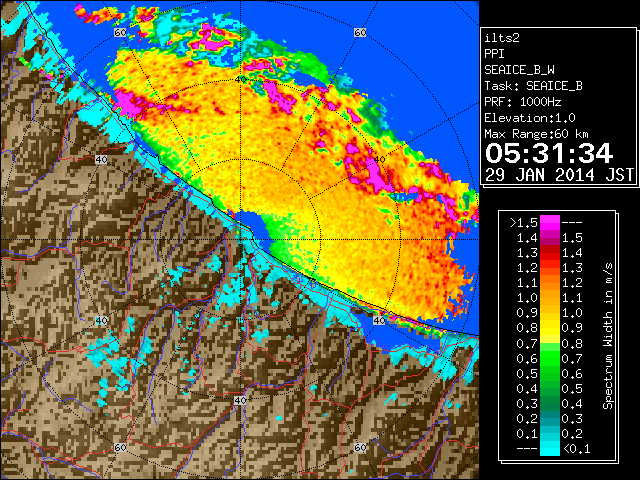
Task: Click the 60 km ring label to the southwest
Action: click(120, 447)
